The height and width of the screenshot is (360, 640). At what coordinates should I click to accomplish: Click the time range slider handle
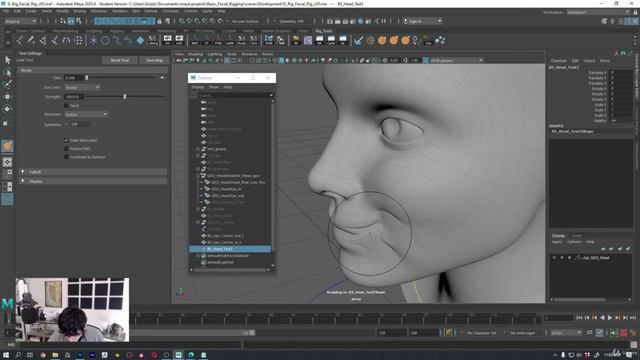pyautogui.click(x=252, y=333)
